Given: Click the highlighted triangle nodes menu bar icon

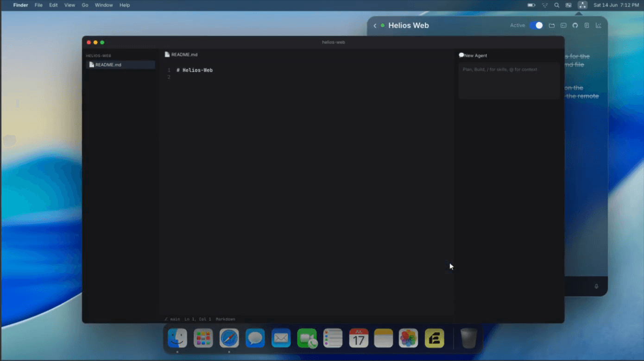Looking at the screenshot, I should tap(582, 5).
